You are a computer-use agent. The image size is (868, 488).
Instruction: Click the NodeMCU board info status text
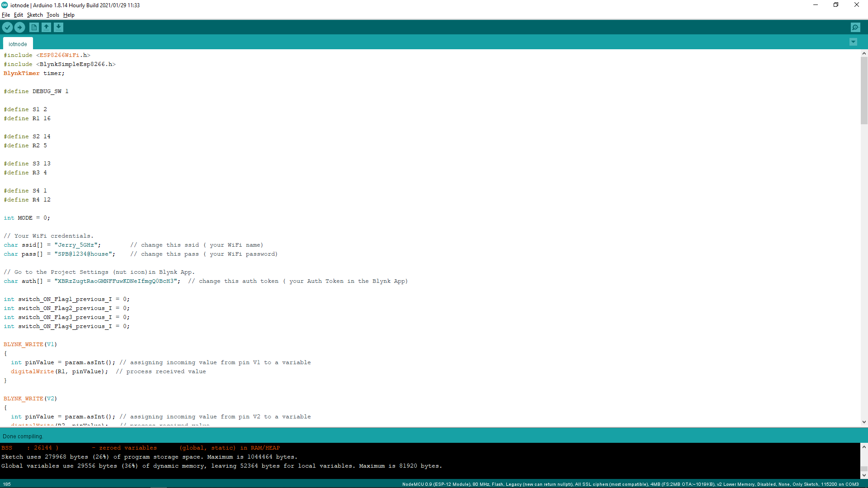[x=630, y=484]
